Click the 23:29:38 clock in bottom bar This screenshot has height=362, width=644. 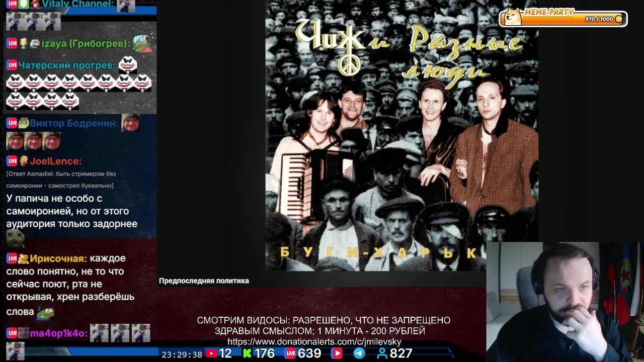coord(182,354)
